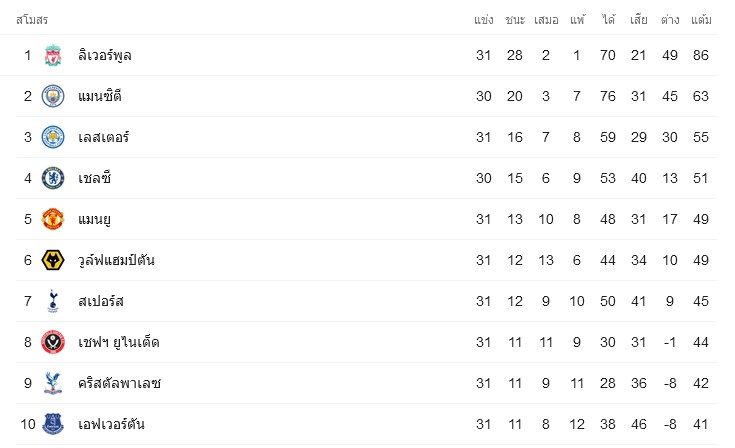
Task: Open the วูล์ฟแฮมป์ตัน team link
Action: click(116, 260)
